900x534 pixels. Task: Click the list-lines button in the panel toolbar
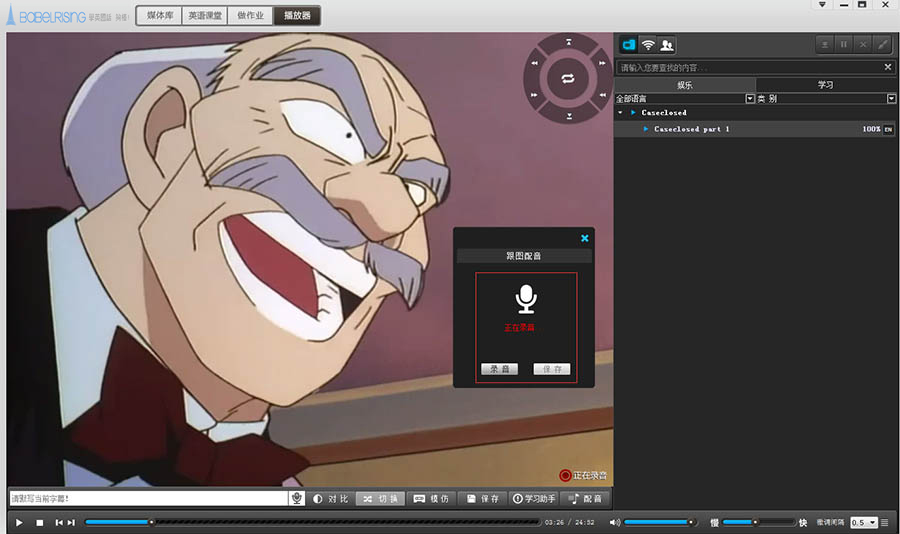coord(825,45)
